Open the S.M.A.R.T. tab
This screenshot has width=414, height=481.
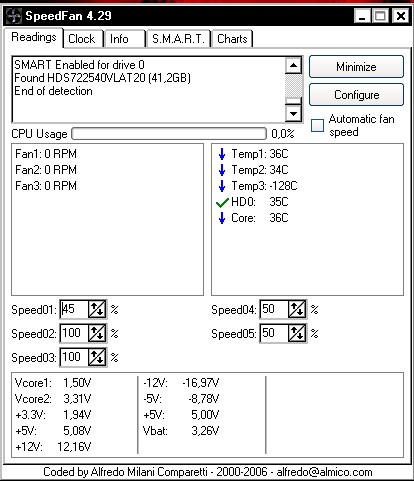178,39
